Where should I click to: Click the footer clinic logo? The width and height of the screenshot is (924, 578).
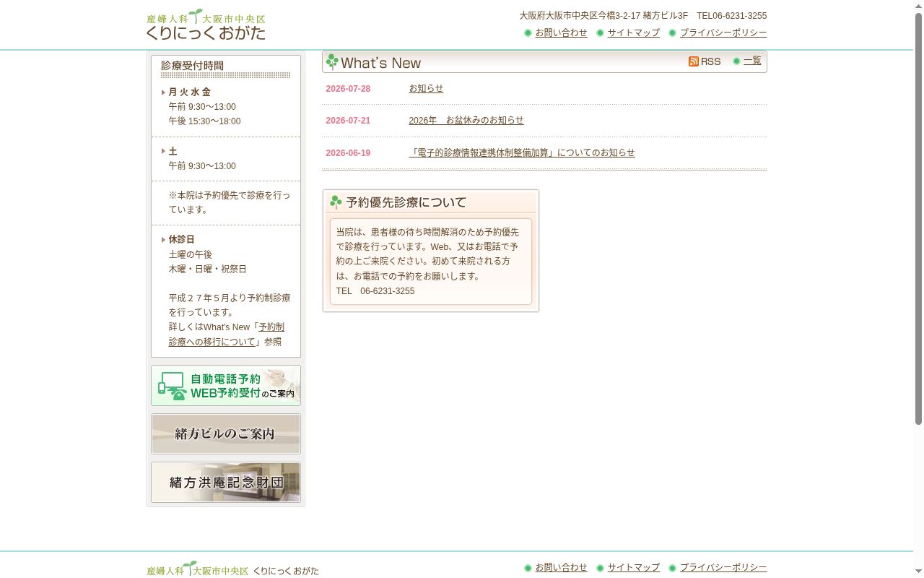[x=232, y=569]
